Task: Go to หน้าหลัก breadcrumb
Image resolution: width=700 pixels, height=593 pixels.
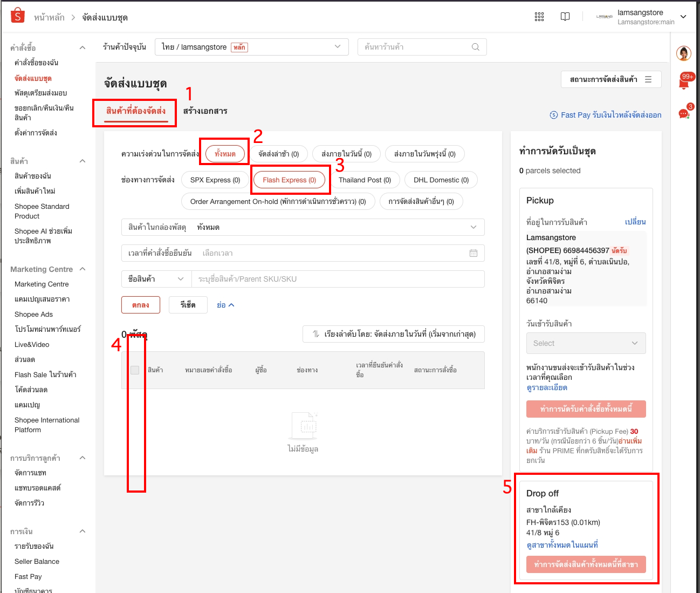Action: click(x=49, y=17)
